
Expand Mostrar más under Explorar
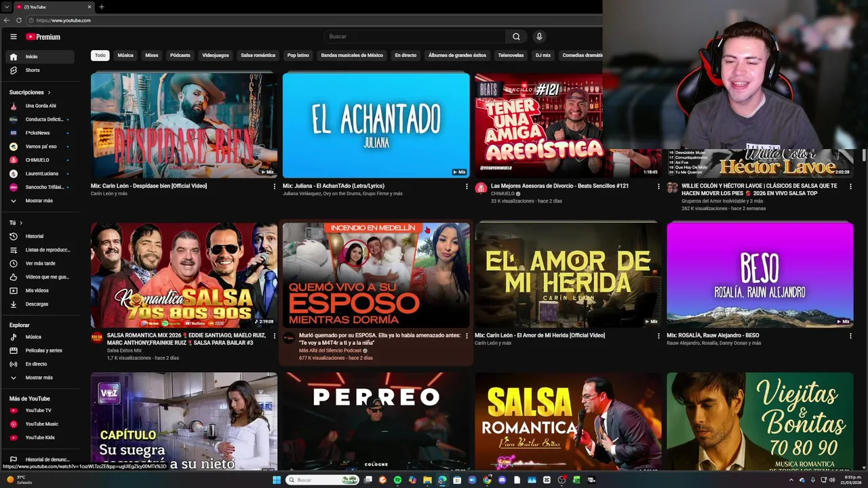[x=41, y=378]
